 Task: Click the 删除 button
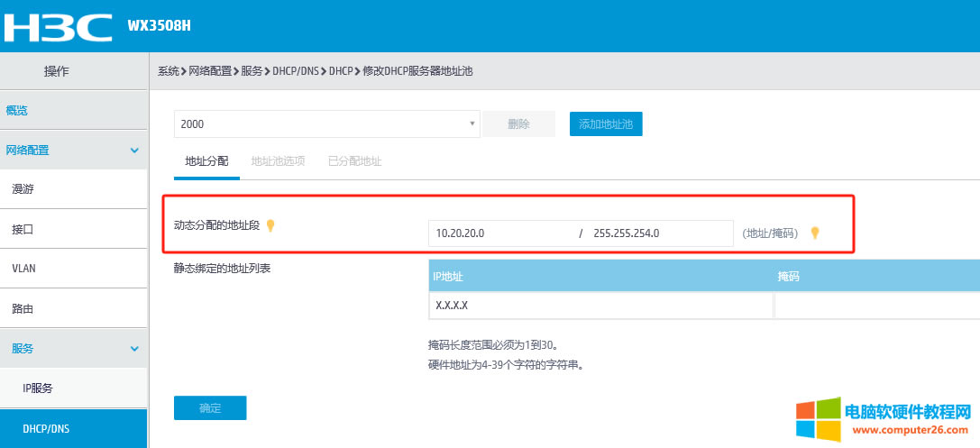click(518, 124)
